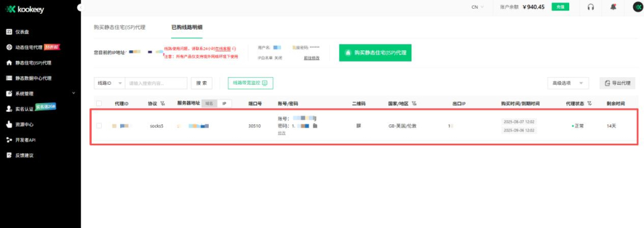Open the 仪表盘 dashboard icon in sidebar
Viewport: 644px width, 228px height.
tap(9, 31)
